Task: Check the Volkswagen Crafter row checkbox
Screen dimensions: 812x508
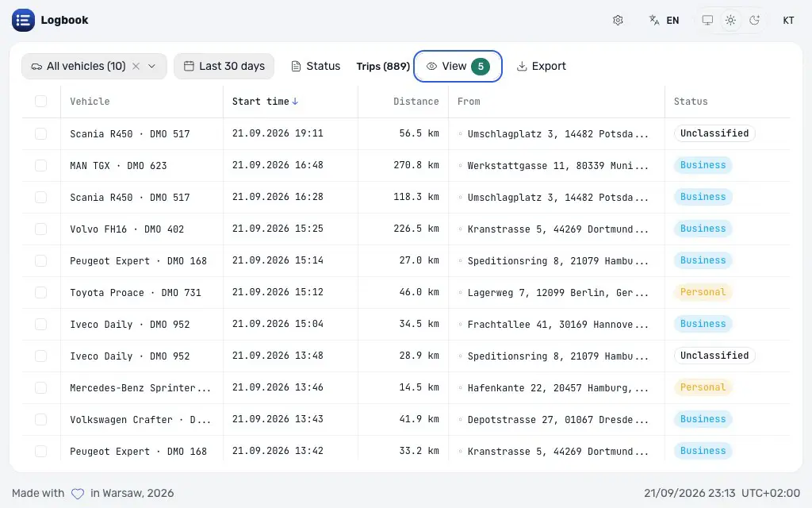Action: coord(41,419)
